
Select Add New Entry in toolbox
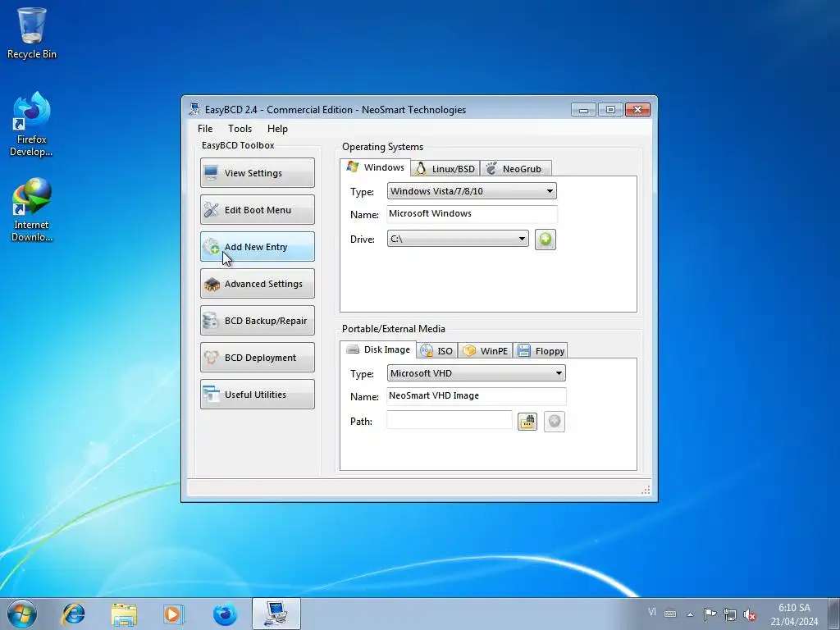pos(257,246)
